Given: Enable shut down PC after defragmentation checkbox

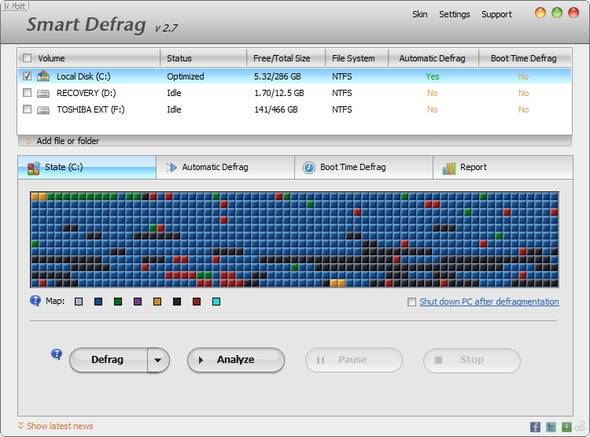Looking at the screenshot, I should pyautogui.click(x=412, y=302).
